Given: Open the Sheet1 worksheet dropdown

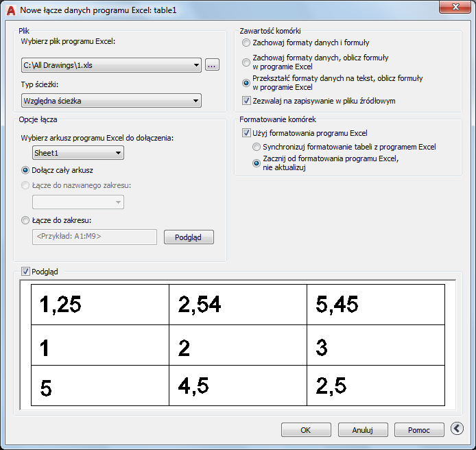Looking at the screenshot, I should (x=78, y=153).
